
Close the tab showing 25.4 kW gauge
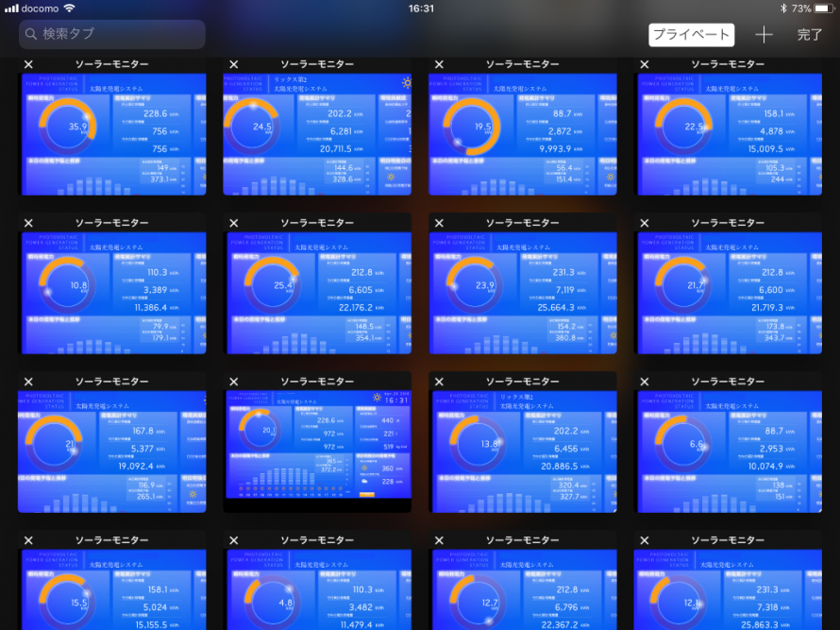pos(233,223)
